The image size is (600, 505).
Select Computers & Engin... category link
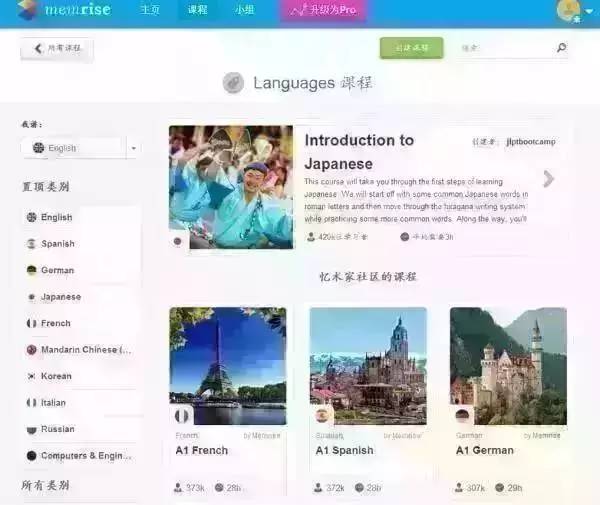86,456
